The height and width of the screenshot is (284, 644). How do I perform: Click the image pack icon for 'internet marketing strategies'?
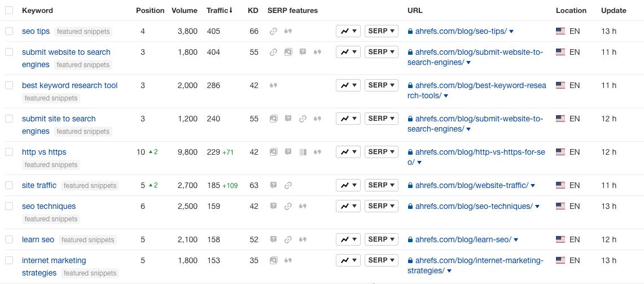pos(274,261)
